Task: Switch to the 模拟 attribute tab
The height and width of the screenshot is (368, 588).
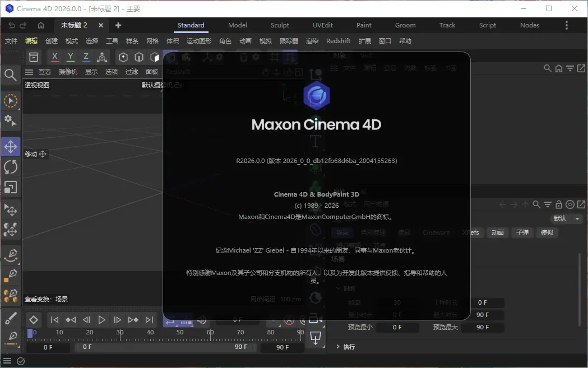Action: 547,232
